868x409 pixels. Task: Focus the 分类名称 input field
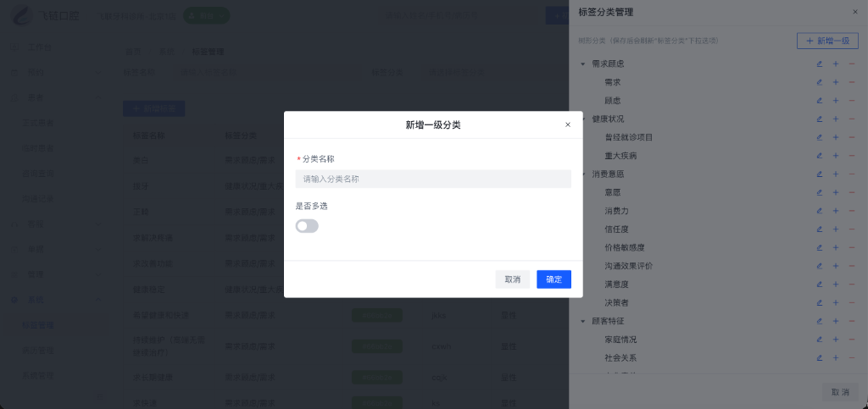433,179
